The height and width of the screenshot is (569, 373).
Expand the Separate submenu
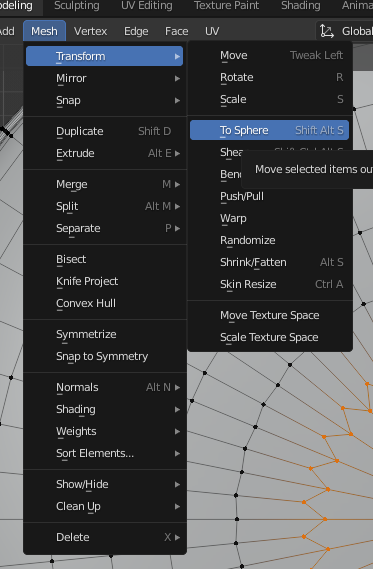pyautogui.click(x=104, y=228)
